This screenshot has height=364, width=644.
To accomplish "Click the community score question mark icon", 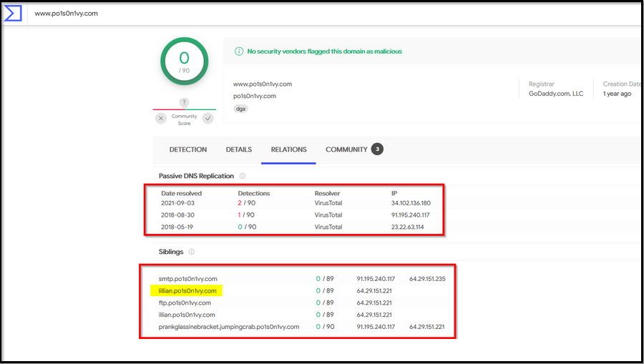I will 184,102.
